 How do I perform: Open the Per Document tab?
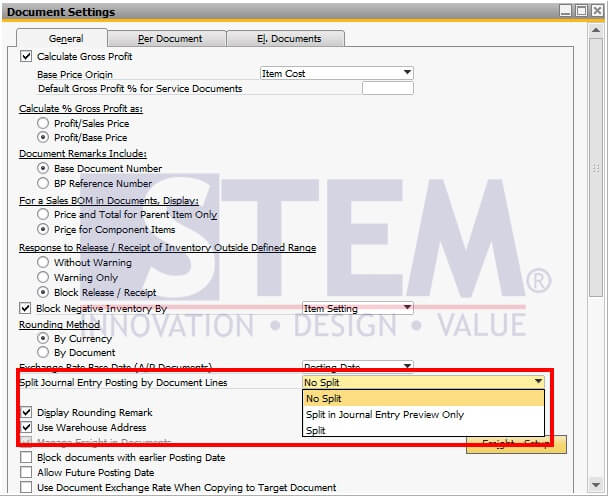tap(167, 39)
